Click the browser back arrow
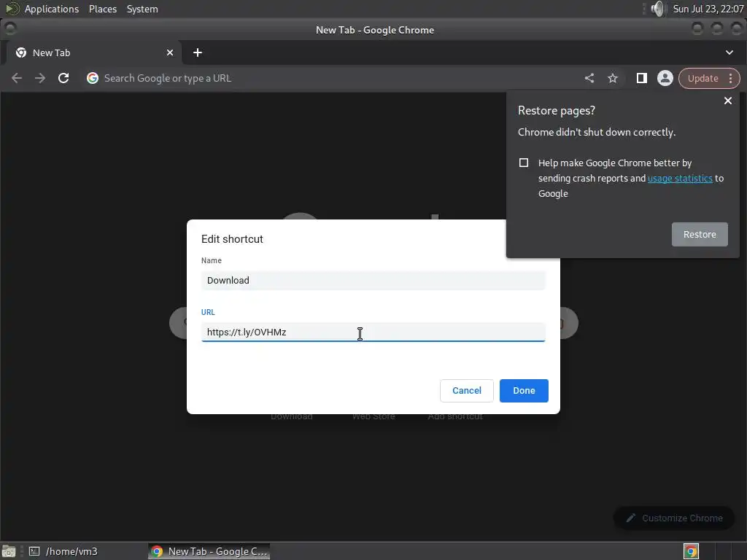Screen dimensions: 747x560 click(17, 78)
